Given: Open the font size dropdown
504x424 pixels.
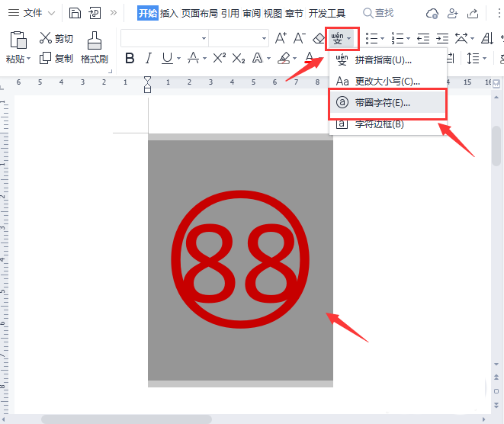Looking at the screenshot, I should tap(264, 38).
